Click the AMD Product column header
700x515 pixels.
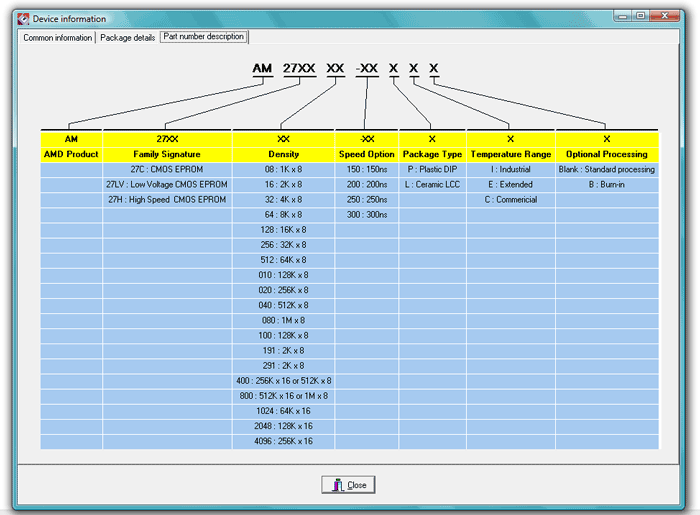pos(71,154)
